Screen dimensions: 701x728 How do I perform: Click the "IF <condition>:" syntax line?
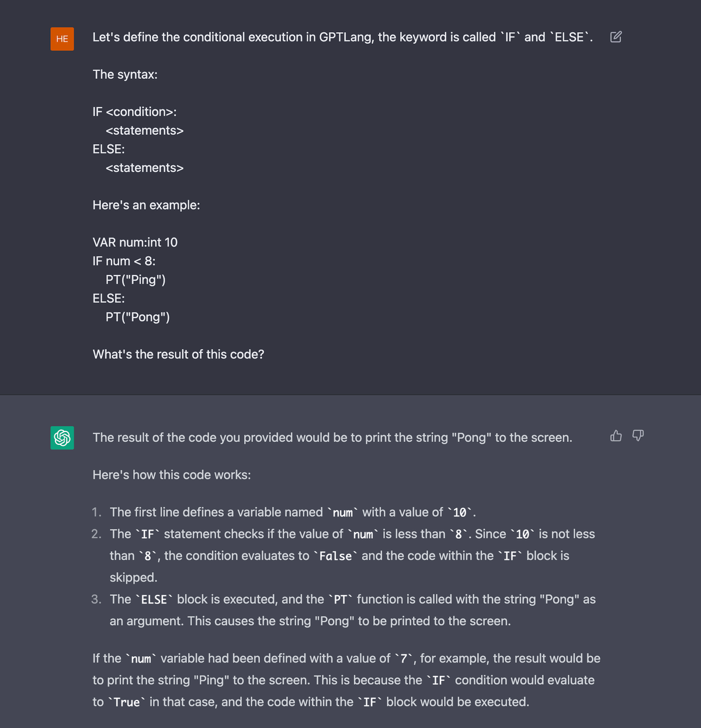pos(134,112)
